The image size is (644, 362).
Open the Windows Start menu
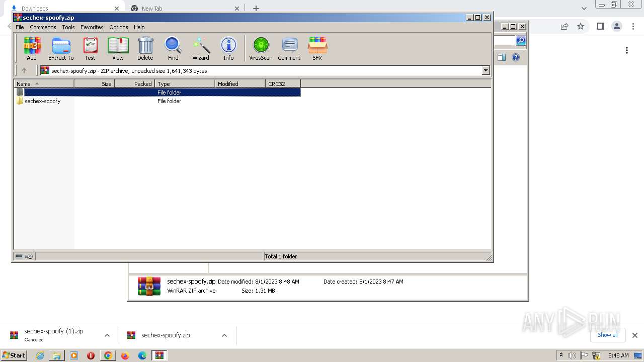point(14,355)
